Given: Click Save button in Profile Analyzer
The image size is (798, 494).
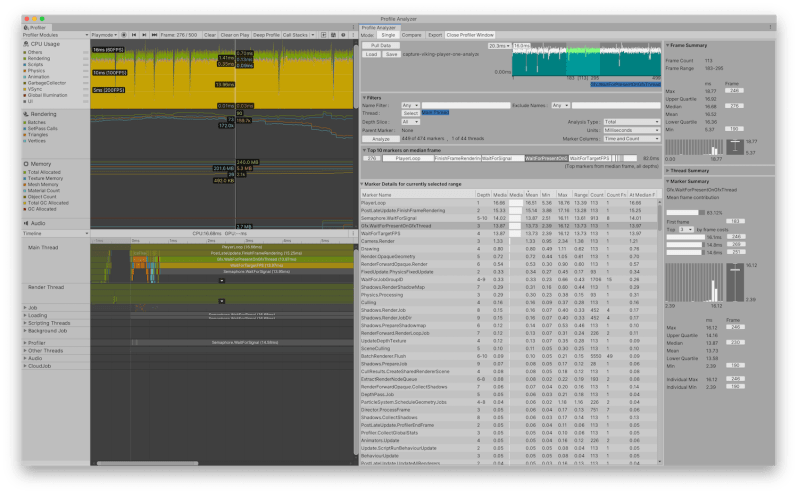Looking at the screenshot, I should (x=391, y=54).
